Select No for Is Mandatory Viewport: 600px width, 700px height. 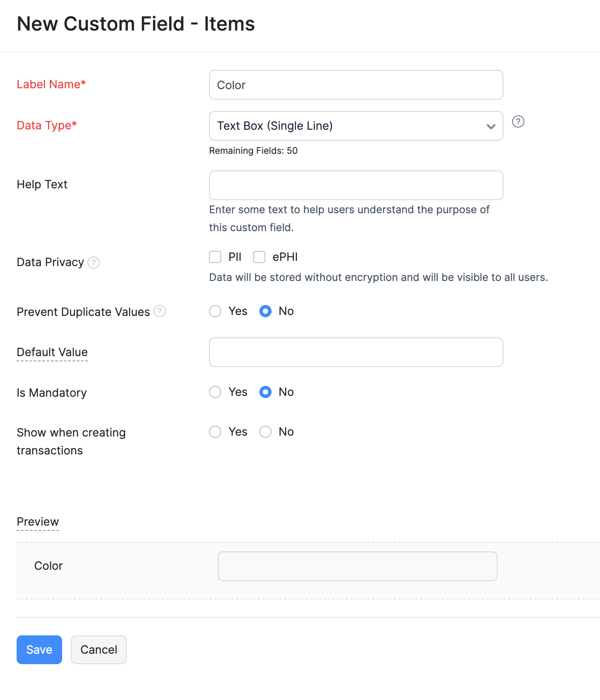click(265, 392)
